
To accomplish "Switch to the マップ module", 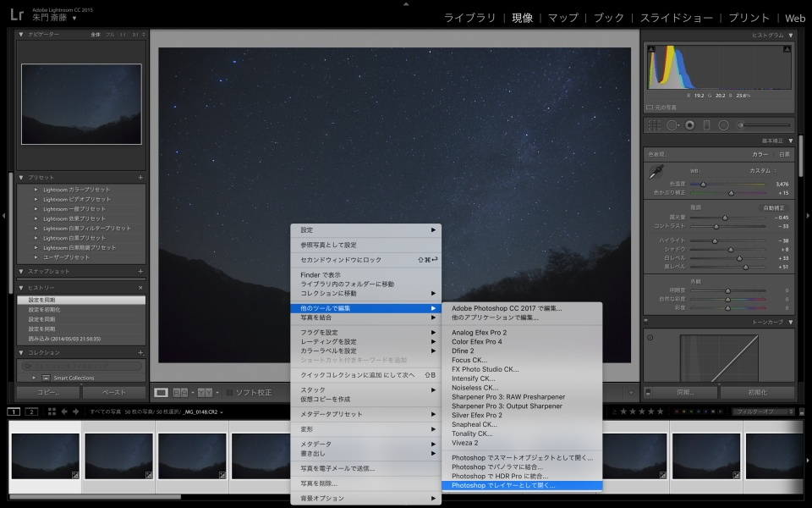I will [563, 18].
